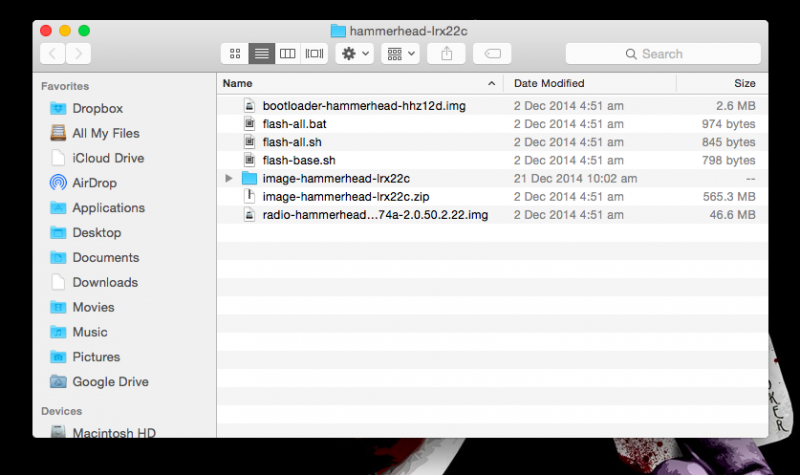Image resolution: width=800 pixels, height=475 pixels.
Task: Open the Arrange items dropdown
Action: coord(400,53)
